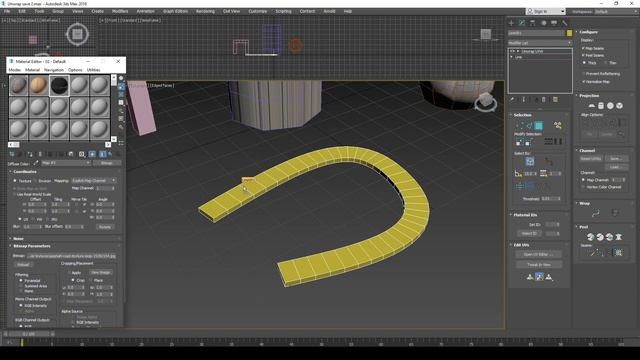Select the Modify tab in the command panel

click(522, 23)
